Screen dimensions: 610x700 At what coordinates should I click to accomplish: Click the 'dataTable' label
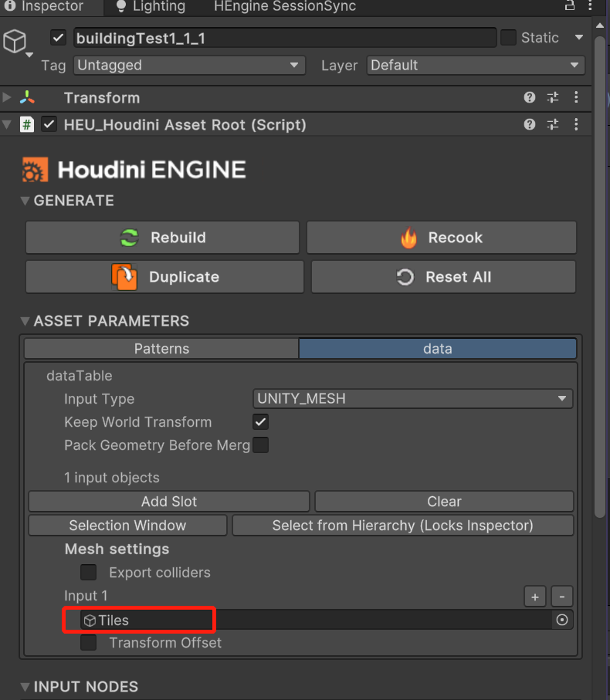tap(80, 376)
